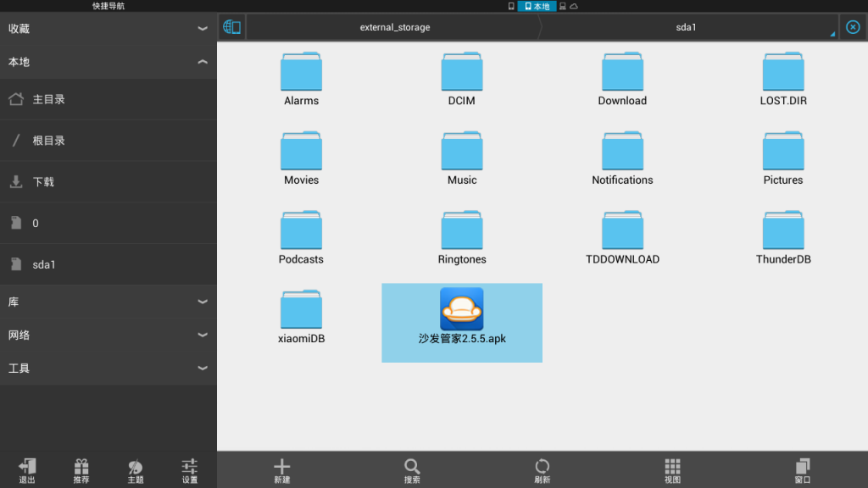The width and height of the screenshot is (868, 488).
Task: Change View (视图) grid layout
Action: (672, 470)
